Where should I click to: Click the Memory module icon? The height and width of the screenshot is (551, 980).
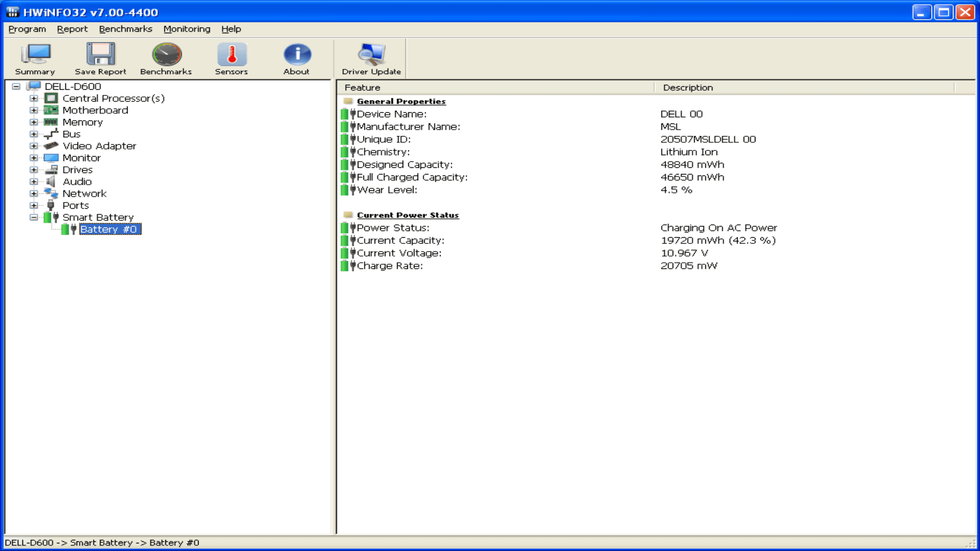click(51, 122)
